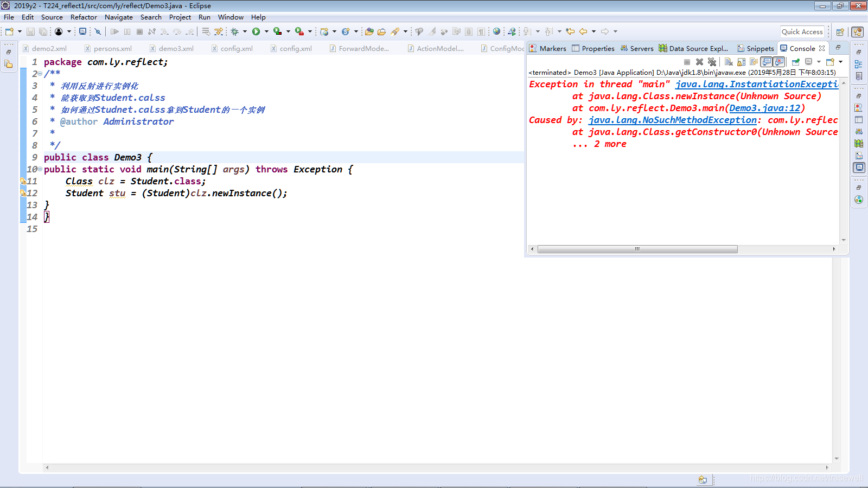Open the Refactor menu
This screenshot has width=868, height=488.
[x=84, y=17]
